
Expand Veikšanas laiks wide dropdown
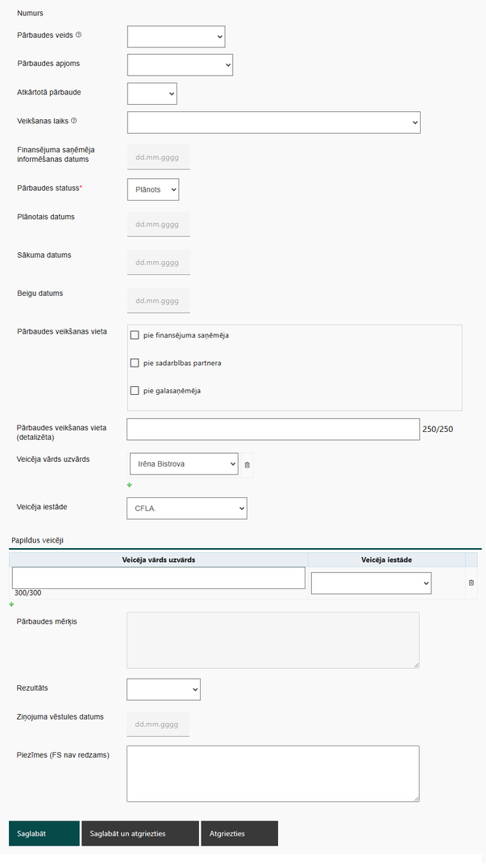tap(274, 123)
